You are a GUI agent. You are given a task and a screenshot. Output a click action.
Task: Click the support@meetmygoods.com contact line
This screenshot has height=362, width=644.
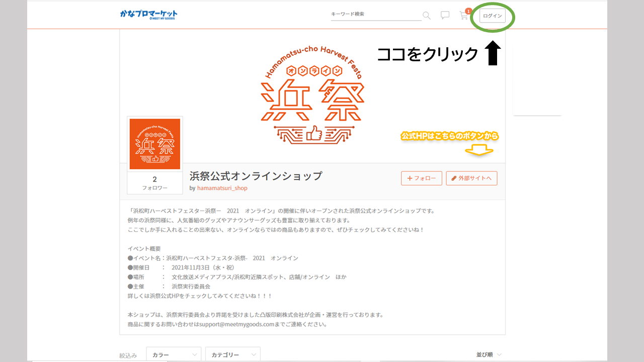227,324
